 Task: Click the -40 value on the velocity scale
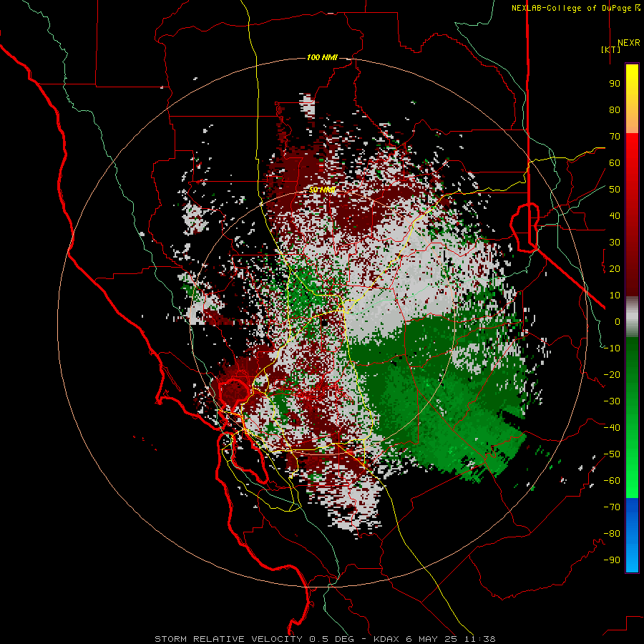tap(612, 428)
